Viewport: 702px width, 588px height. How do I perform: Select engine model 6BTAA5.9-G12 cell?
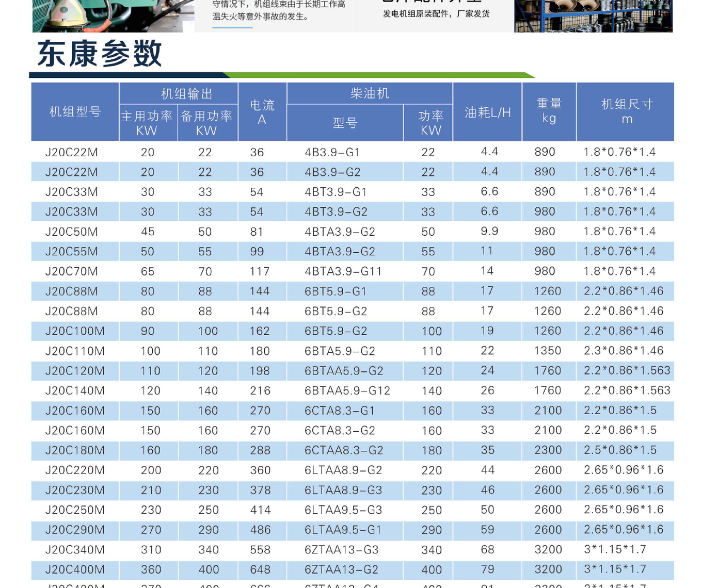pos(347,391)
